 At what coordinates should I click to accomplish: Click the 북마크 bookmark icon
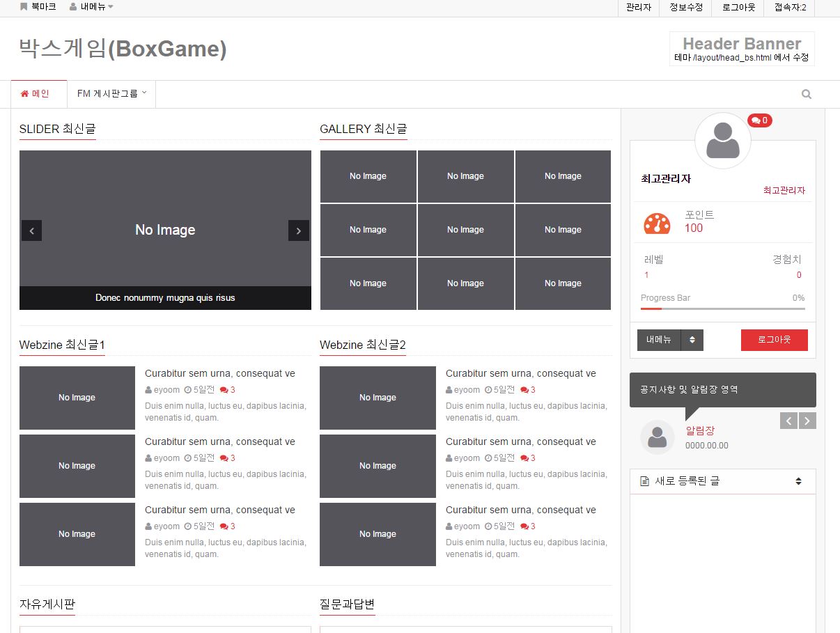pyautogui.click(x=24, y=7)
